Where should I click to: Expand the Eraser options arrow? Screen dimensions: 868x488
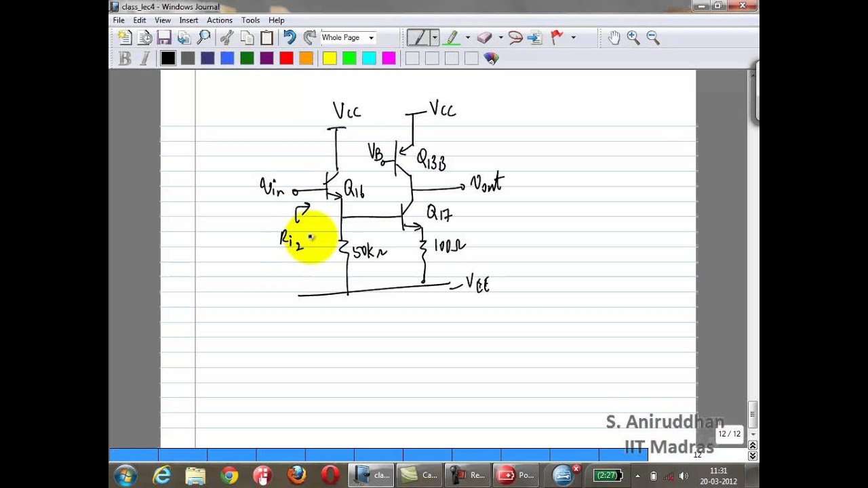coord(500,38)
